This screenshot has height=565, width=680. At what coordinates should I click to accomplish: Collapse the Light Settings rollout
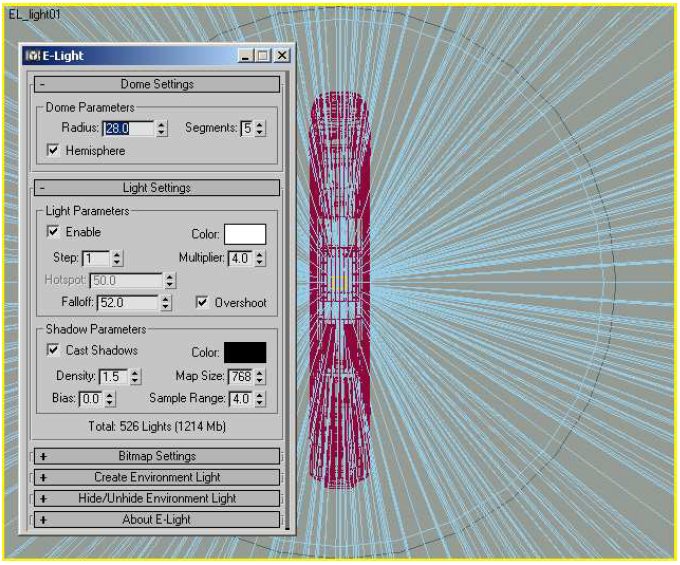coord(157,188)
